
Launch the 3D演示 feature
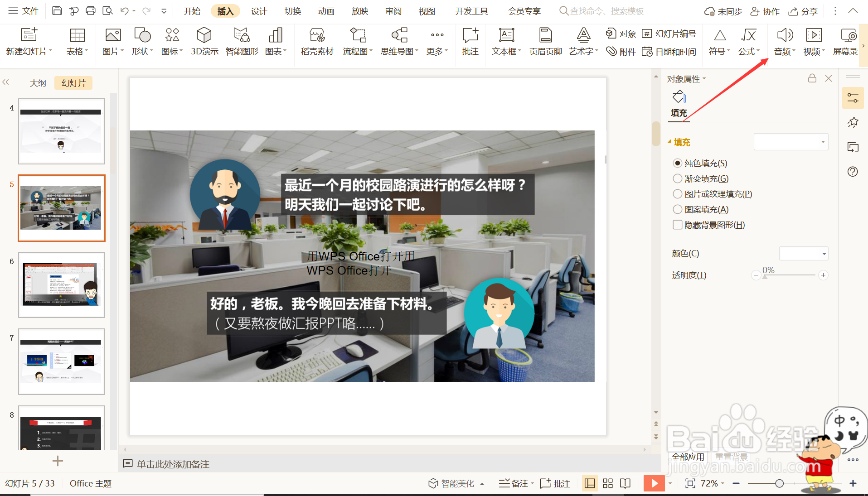tap(204, 42)
